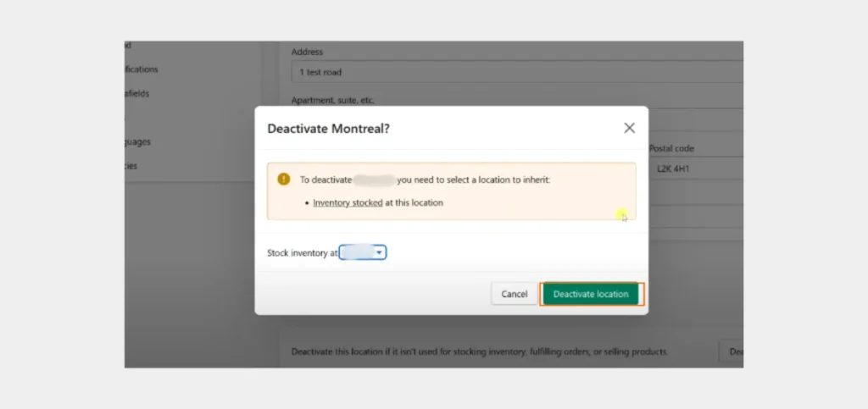Viewport: 868px width, 409px height.
Task: Focus the Address field containing 1 test road
Action: (517, 72)
